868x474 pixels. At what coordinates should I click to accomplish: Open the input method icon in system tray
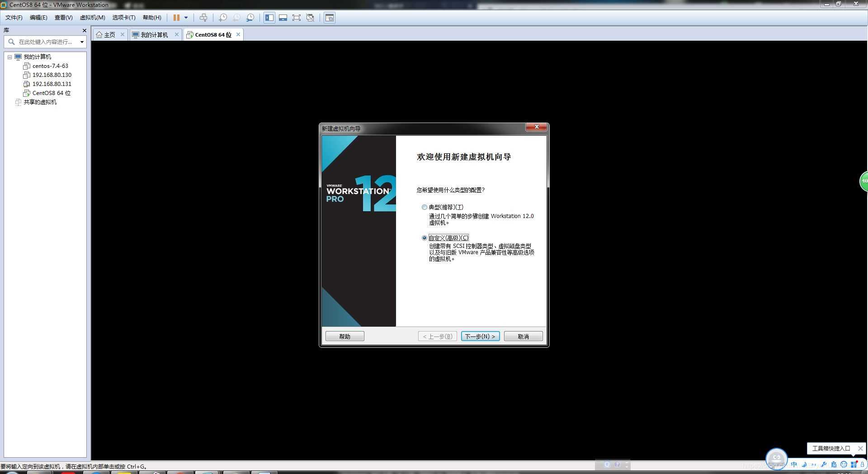(x=794, y=464)
